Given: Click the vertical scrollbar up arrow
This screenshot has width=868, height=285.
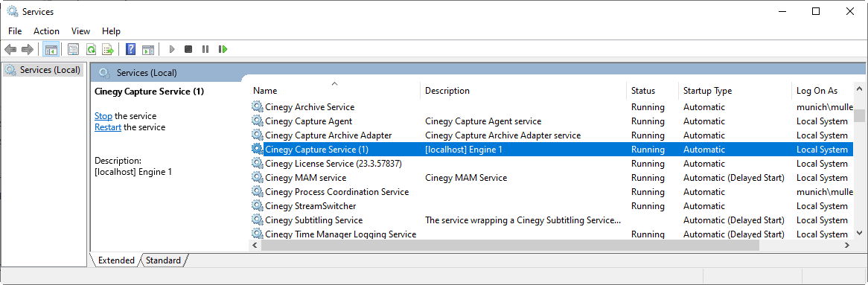Looking at the screenshot, I should 859,89.
